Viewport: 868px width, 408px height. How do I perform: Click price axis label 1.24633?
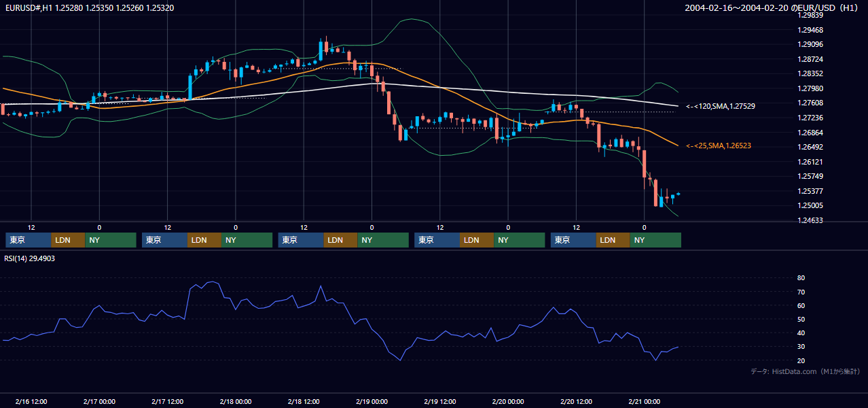point(810,220)
